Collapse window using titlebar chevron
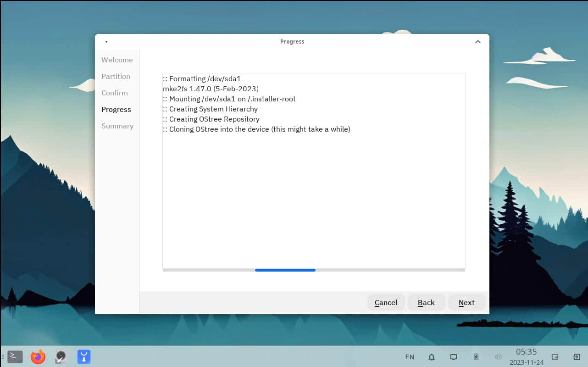Image resolution: width=588 pixels, height=367 pixels. pos(477,42)
